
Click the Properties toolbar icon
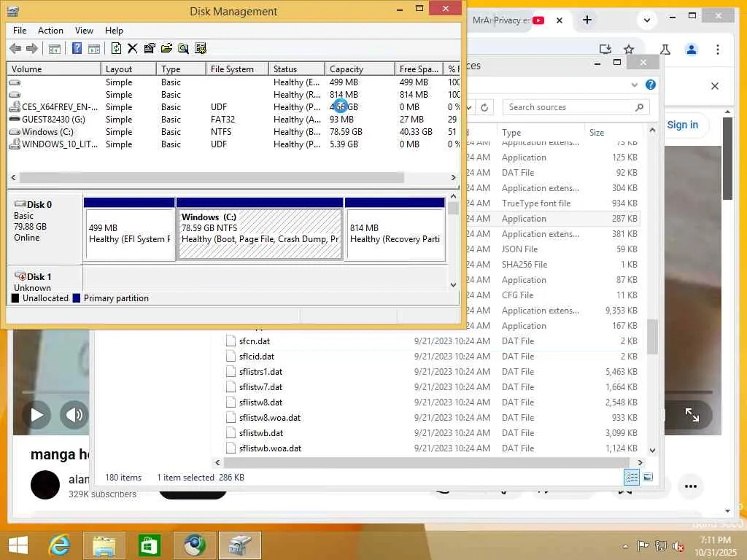point(149,48)
